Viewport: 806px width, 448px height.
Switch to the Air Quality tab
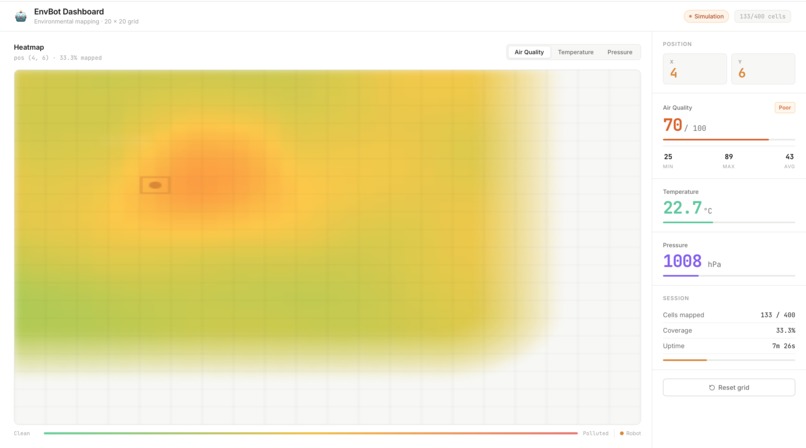click(529, 52)
